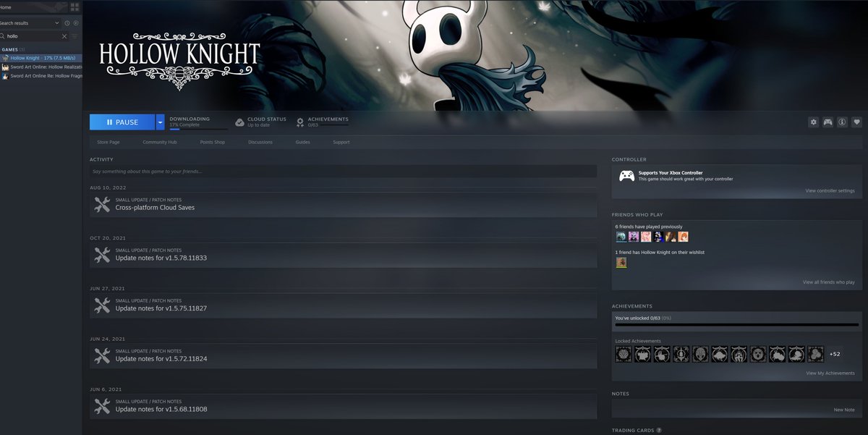Click the downloading progress bar
This screenshot has height=435, width=868.
(198, 130)
